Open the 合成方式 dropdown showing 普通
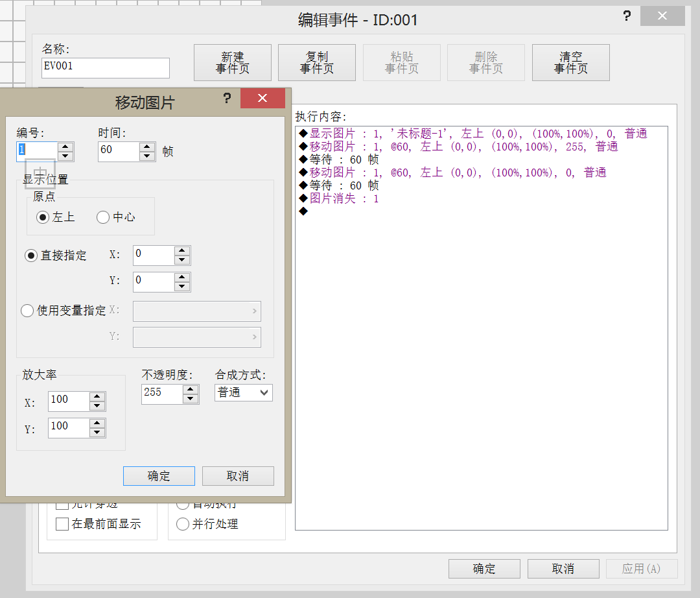Viewport: 700px width, 598px height. (243, 392)
